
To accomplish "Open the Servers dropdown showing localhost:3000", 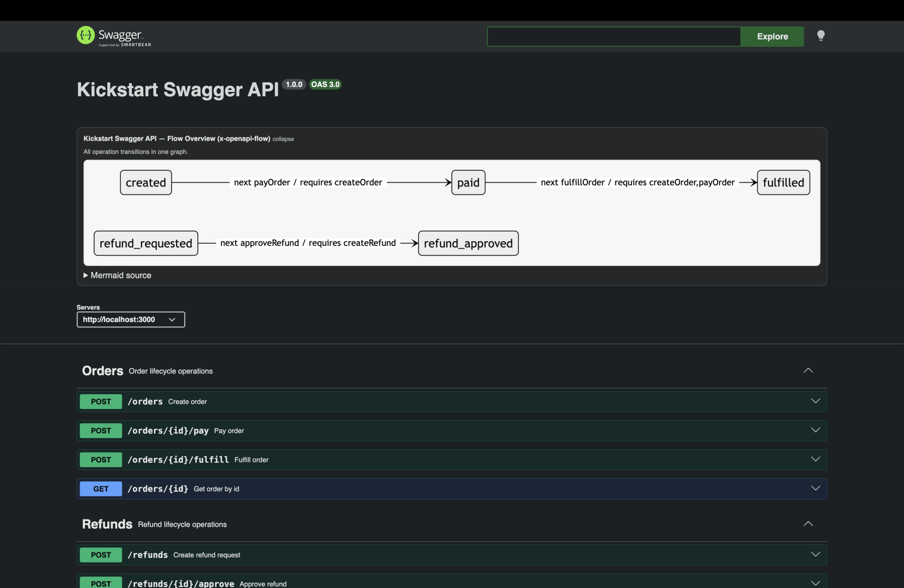I will 130,319.
